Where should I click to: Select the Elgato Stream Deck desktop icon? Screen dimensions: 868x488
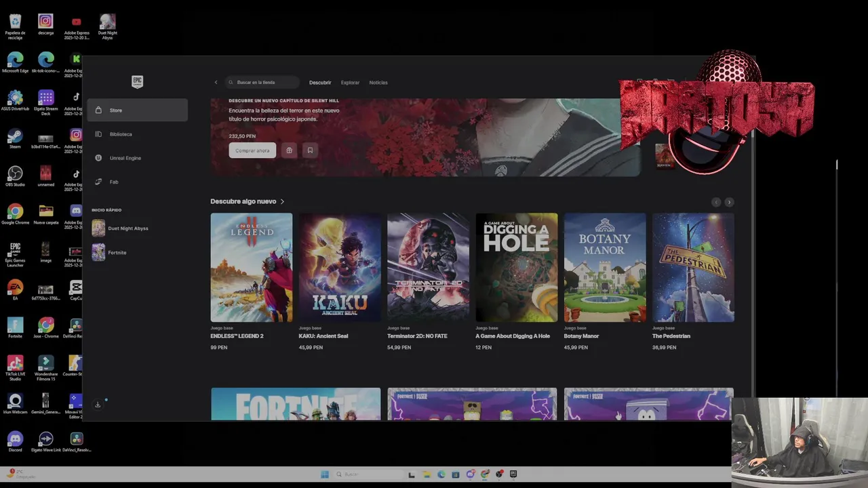(45, 103)
